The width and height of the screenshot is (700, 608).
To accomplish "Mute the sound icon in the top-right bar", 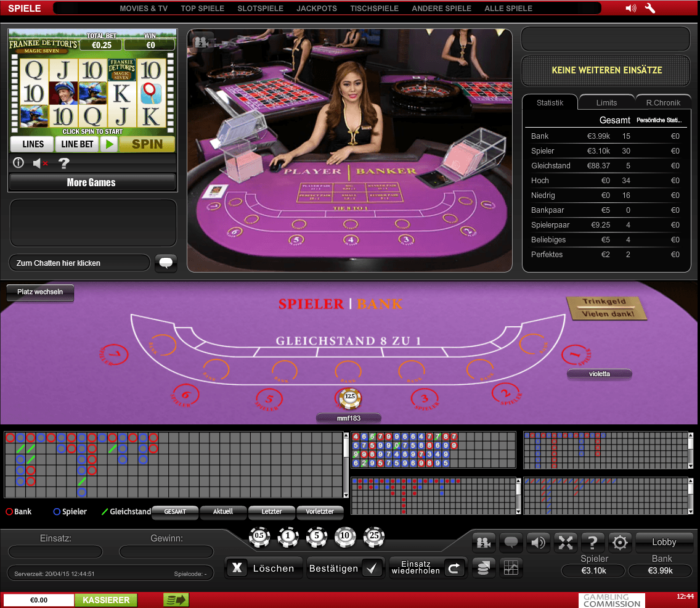I will click(630, 8).
